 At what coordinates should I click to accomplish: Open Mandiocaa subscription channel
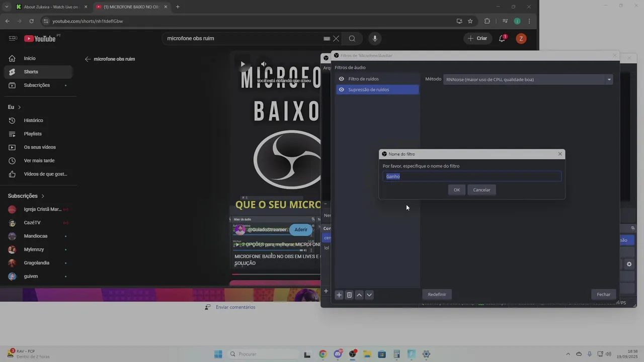[x=38, y=236]
